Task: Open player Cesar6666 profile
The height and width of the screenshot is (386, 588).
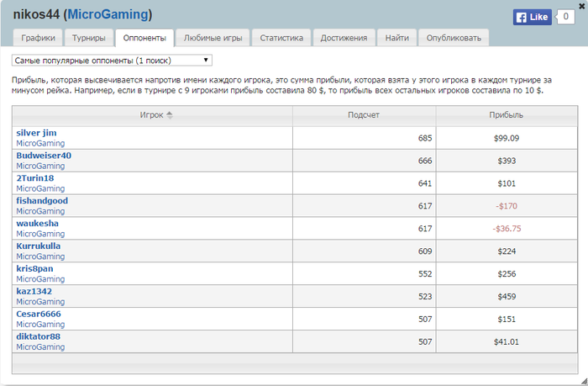Action: point(39,314)
